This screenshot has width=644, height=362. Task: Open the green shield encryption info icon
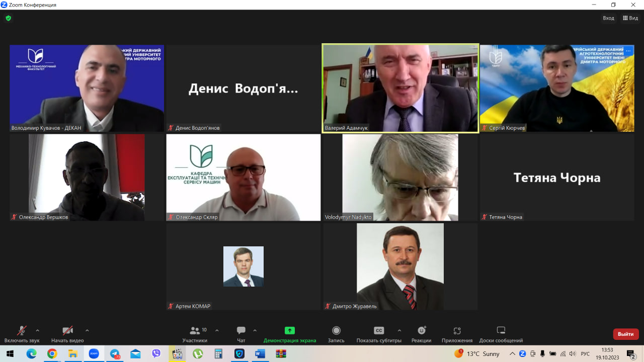(8, 18)
